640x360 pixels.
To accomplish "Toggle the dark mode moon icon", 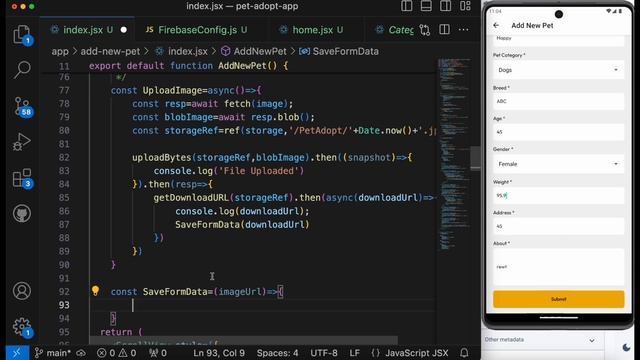I will click(x=627, y=347).
